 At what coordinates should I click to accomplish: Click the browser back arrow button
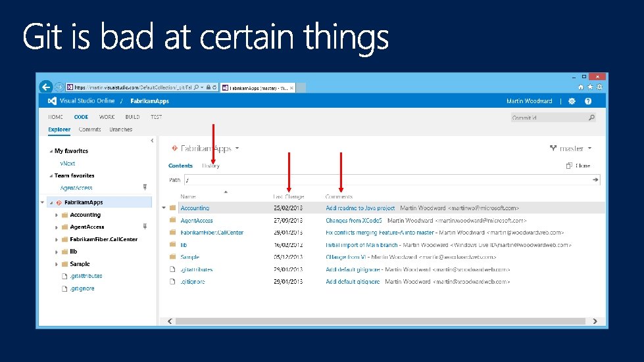(46, 87)
